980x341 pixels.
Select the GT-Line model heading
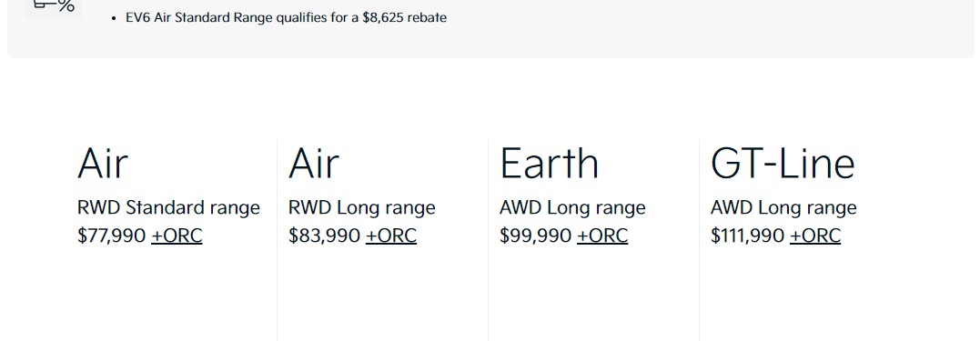coord(783,163)
